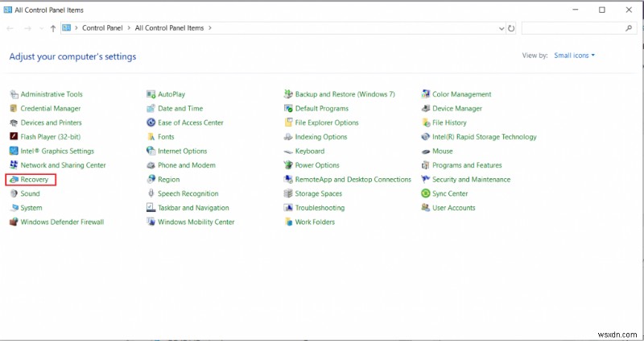Expand the chevron after All Control Panel Items
This screenshot has height=341, width=644.
(210, 28)
